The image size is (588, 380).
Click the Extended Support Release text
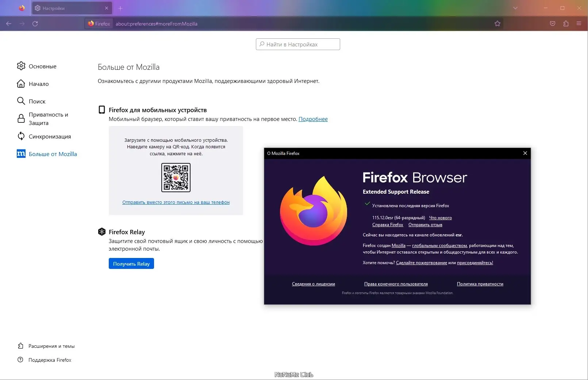coord(396,192)
